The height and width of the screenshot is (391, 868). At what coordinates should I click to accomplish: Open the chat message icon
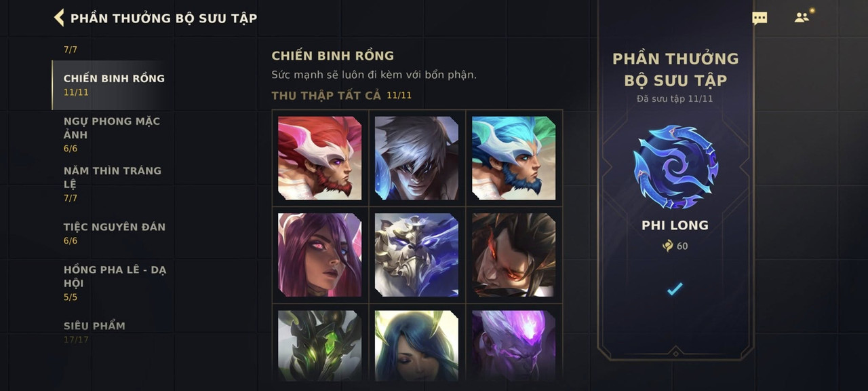pos(759,18)
